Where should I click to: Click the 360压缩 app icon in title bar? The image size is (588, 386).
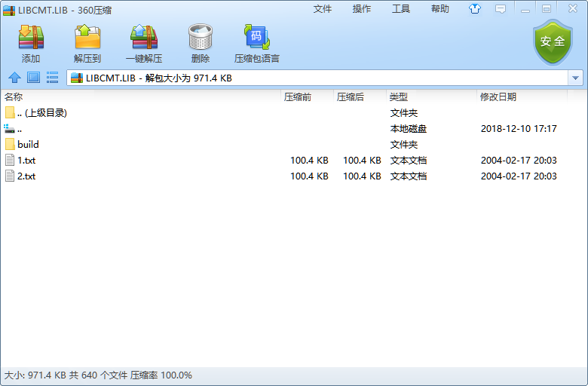point(9,10)
